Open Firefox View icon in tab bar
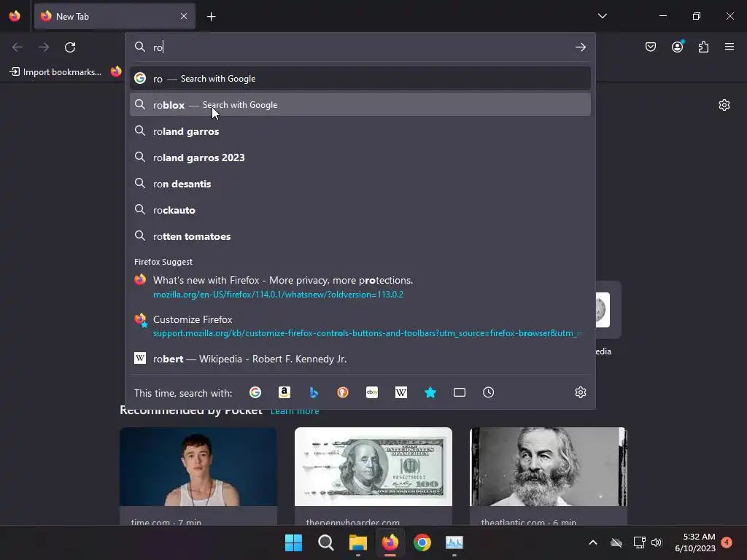This screenshot has width=747, height=560. (x=15, y=16)
